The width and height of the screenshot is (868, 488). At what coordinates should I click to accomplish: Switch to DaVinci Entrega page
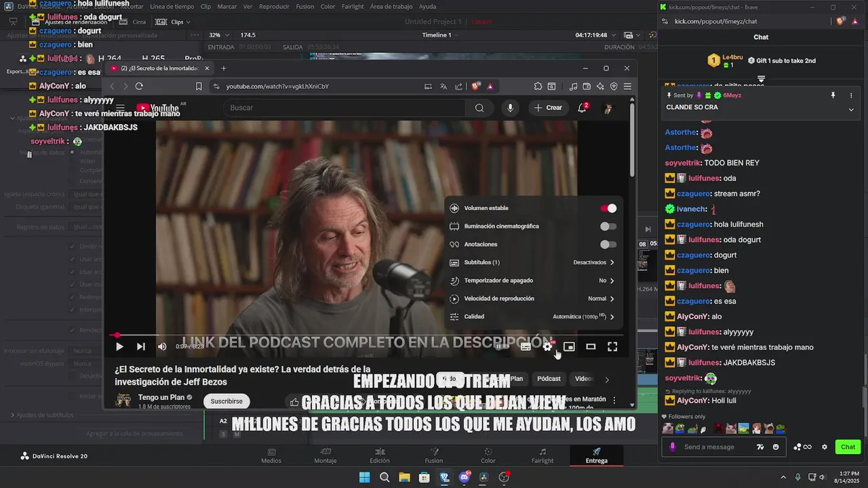(x=597, y=455)
